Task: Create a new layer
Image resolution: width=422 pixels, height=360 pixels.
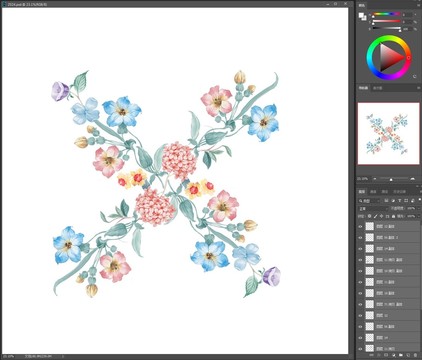Action: 408,356
